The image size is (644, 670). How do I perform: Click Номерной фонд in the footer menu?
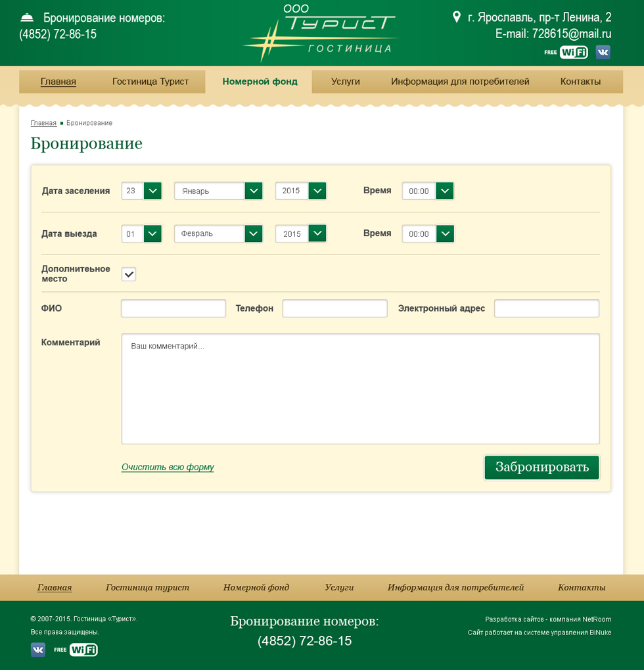click(256, 588)
